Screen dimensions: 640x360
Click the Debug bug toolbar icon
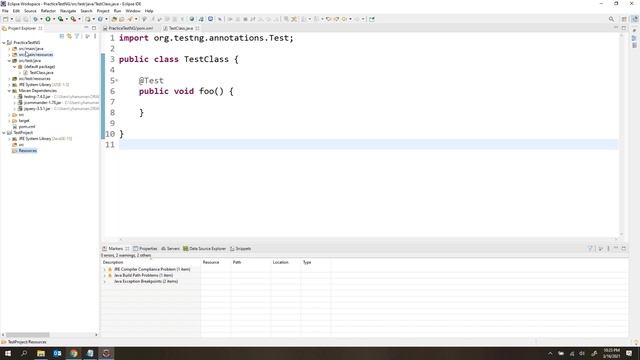point(36,19)
